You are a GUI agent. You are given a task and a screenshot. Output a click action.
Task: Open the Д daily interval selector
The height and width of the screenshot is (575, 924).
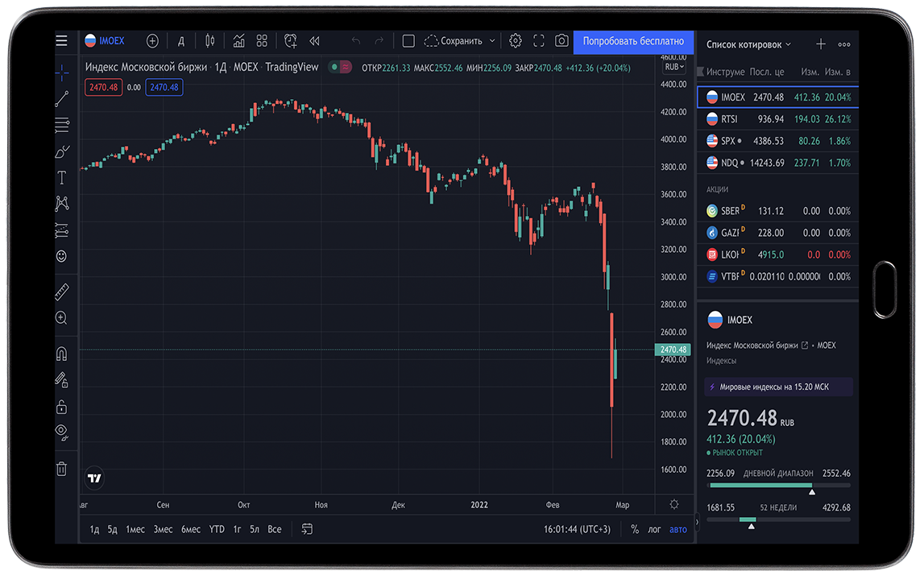[x=181, y=40]
